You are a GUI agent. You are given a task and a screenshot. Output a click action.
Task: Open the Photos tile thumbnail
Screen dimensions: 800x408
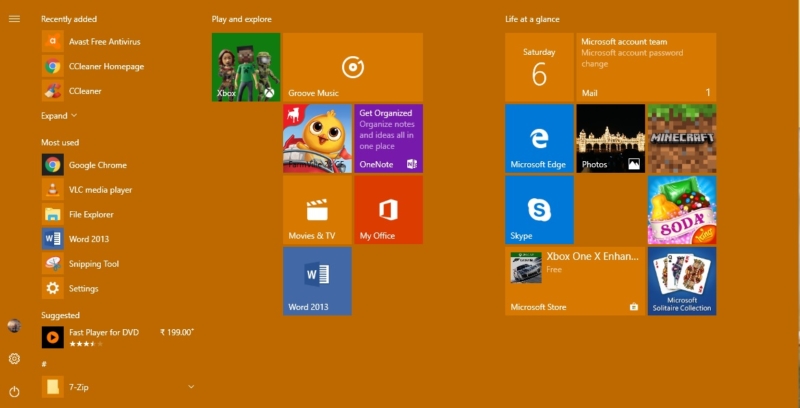tap(610, 138)
